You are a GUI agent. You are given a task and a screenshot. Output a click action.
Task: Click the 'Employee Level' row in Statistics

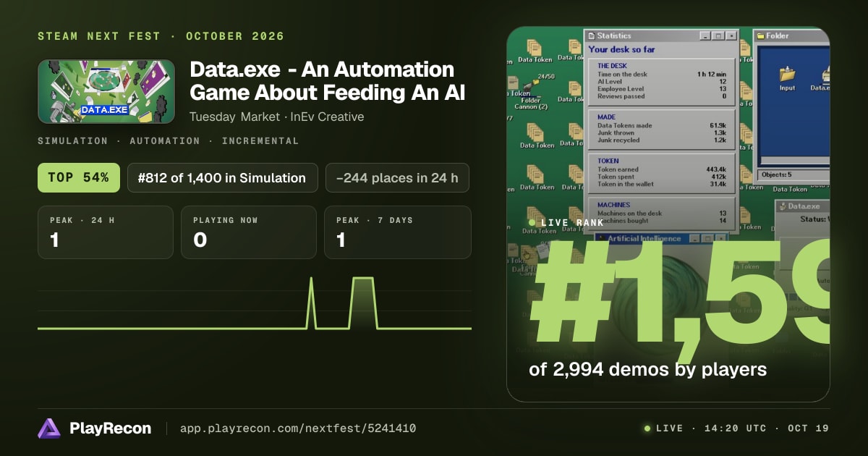[x=662, y=88]
